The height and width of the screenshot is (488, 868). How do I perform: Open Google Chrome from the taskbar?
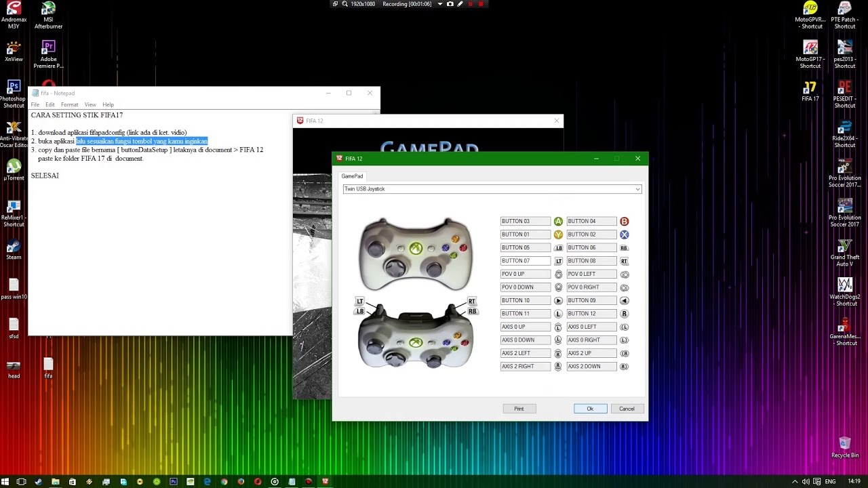(224, 482)
